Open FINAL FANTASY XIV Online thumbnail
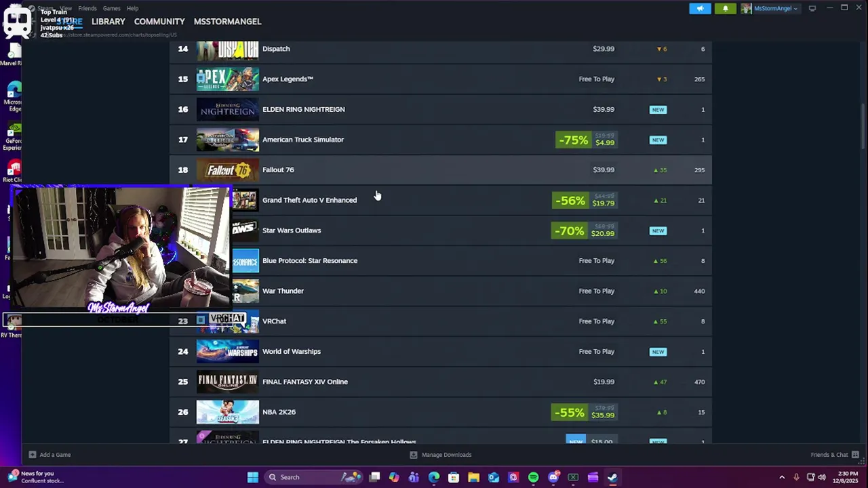 coord(227,382)
